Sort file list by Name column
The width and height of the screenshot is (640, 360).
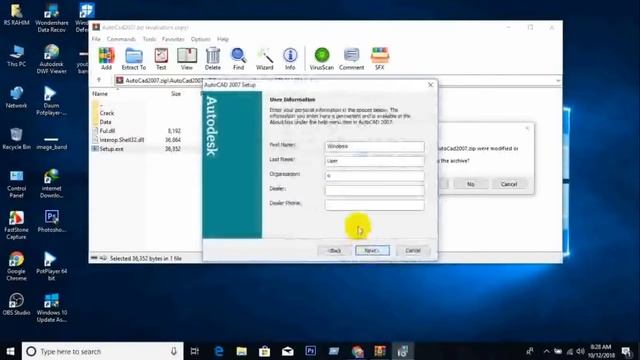pyautogui.click(x=100, y=94)
